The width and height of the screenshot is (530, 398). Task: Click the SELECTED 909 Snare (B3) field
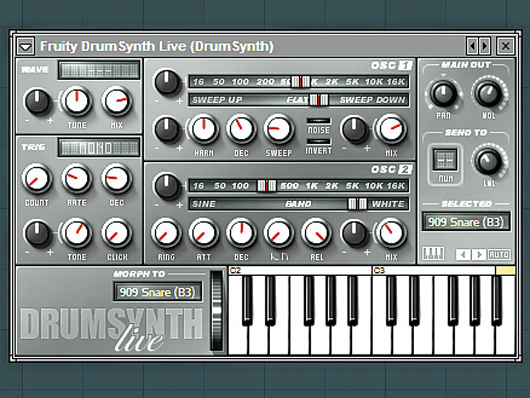[466, 222]
